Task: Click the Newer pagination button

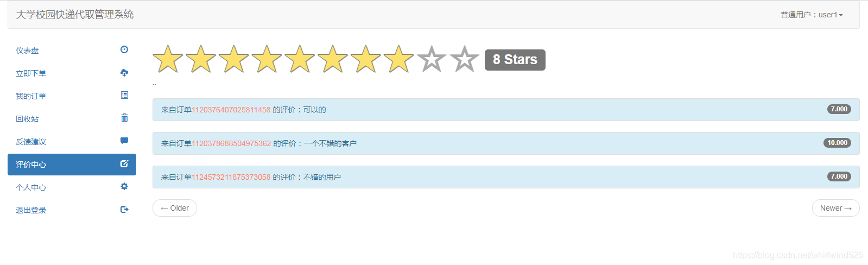Action: (835, 208)
